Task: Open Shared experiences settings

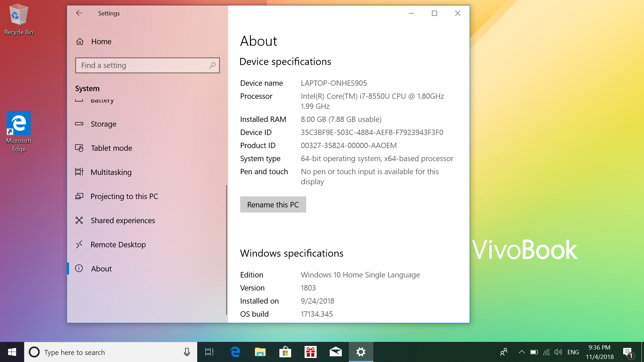Action: point(148,221)
